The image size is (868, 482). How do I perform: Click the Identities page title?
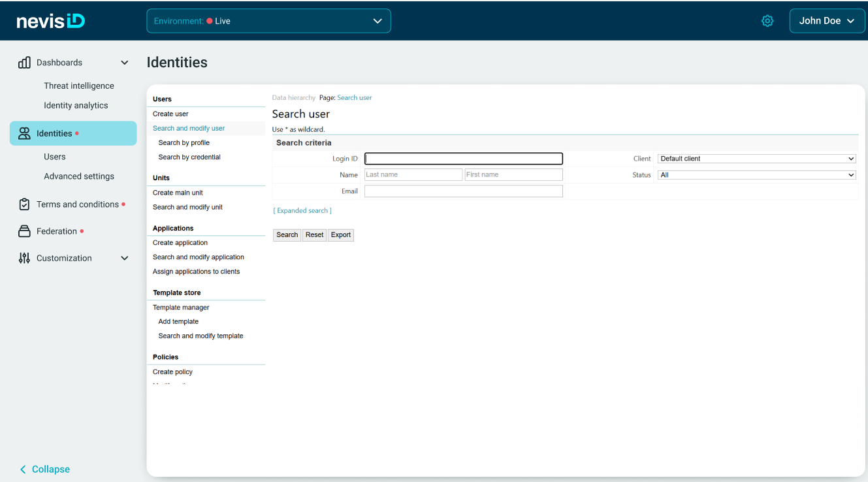click(x=177, y=63)
